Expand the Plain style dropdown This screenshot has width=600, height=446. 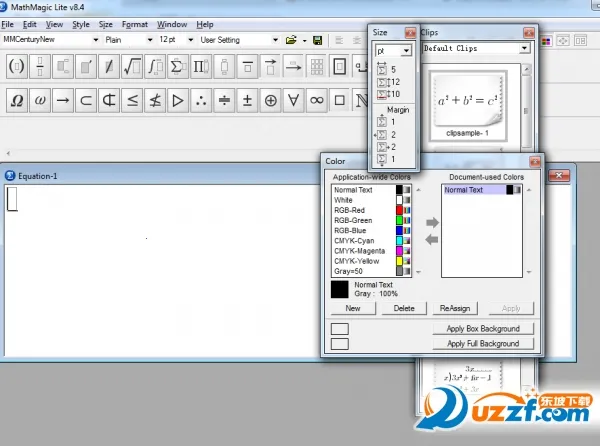(150, 40)
